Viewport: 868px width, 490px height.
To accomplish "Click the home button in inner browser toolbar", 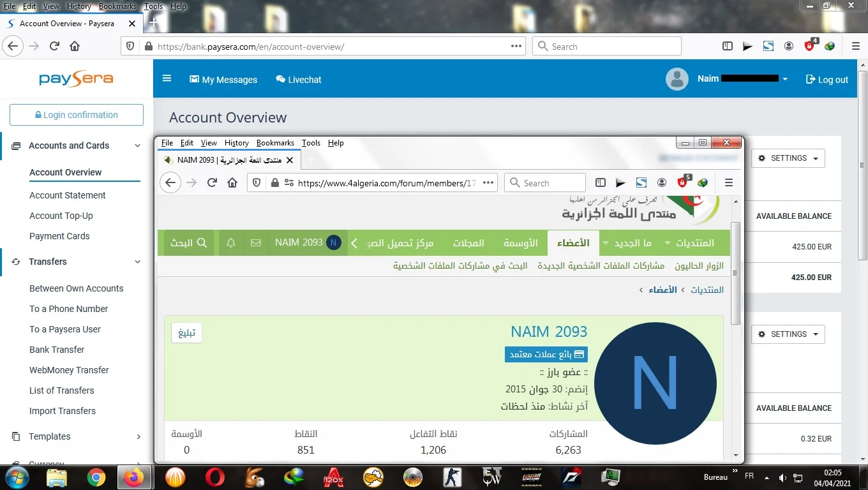I will 232,183.
